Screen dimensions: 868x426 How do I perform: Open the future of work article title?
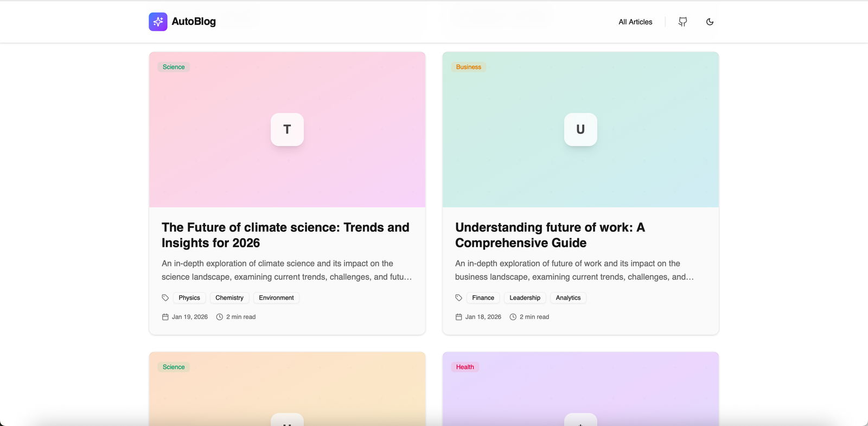point(550,235)
